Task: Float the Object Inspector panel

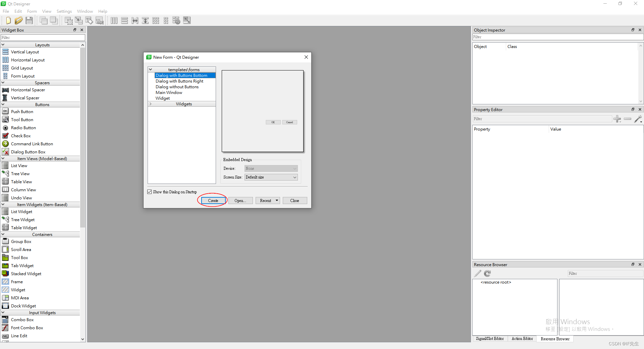Action: 633,30
